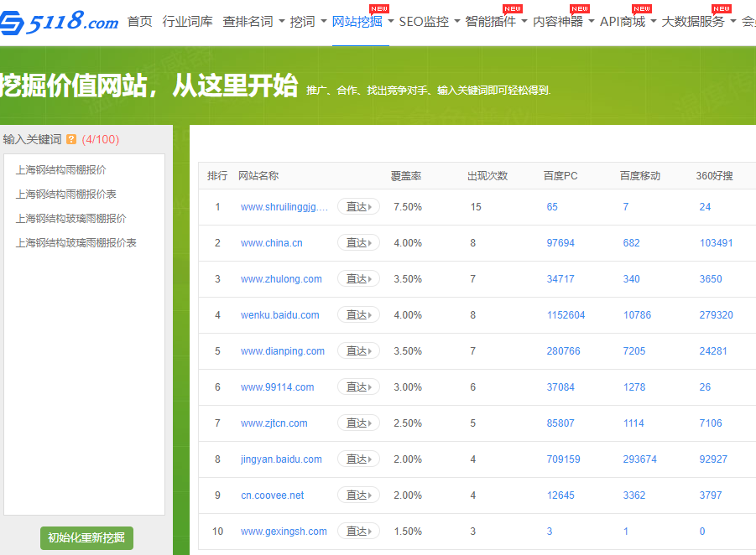Expand the dropdown arrow next to 大数据服务
The width and height of the screenshot is (756, 555).
pos(733,21)
